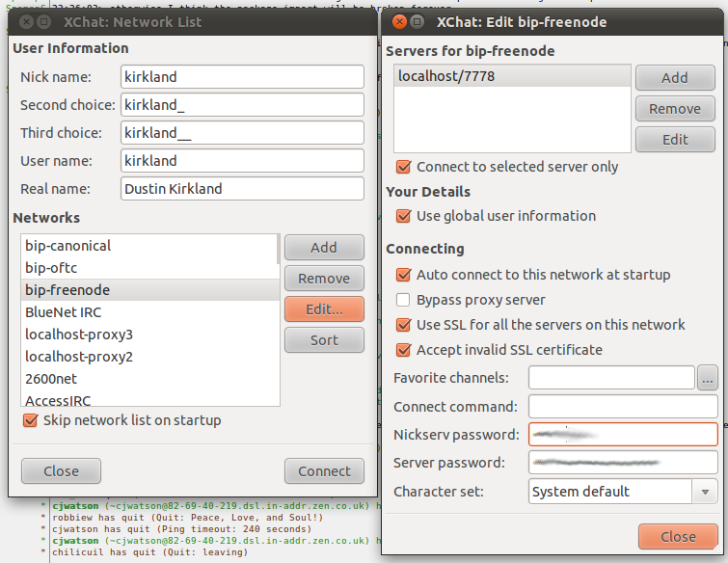Screen dimensions: 728x563
Task: Click the robbiew has quit message in chat
Action: 187,518
